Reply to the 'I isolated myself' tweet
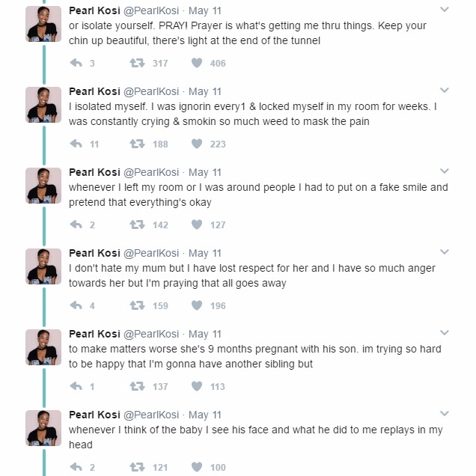This screenshot has width=476, height=476. pyautogui.click(x=76, y=144)
